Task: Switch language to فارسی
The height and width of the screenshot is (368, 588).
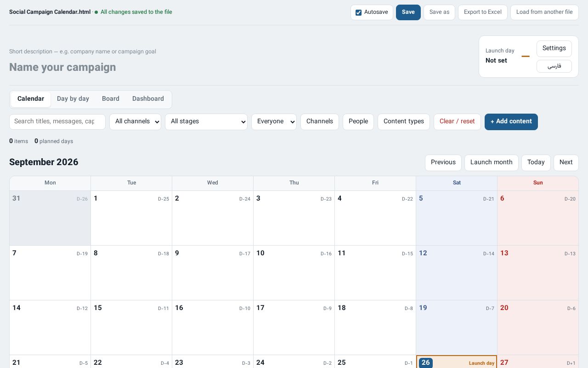Action: point(554,66)
